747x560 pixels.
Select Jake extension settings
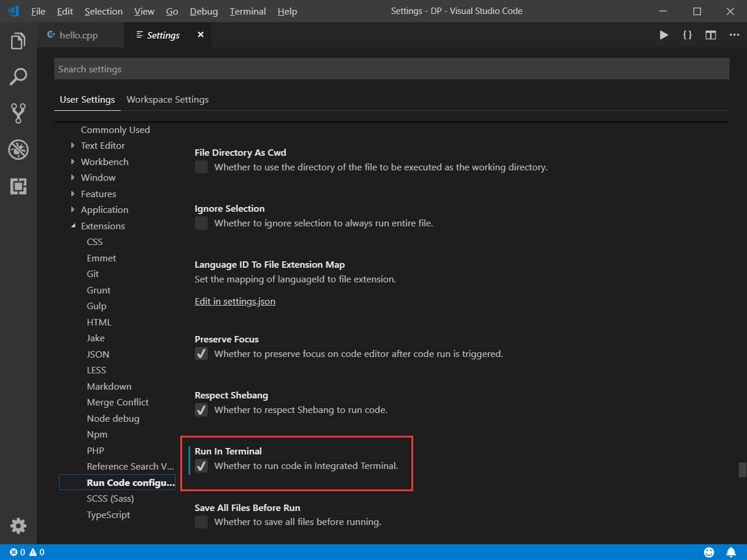pyautogui.click(x=96, y=338)
